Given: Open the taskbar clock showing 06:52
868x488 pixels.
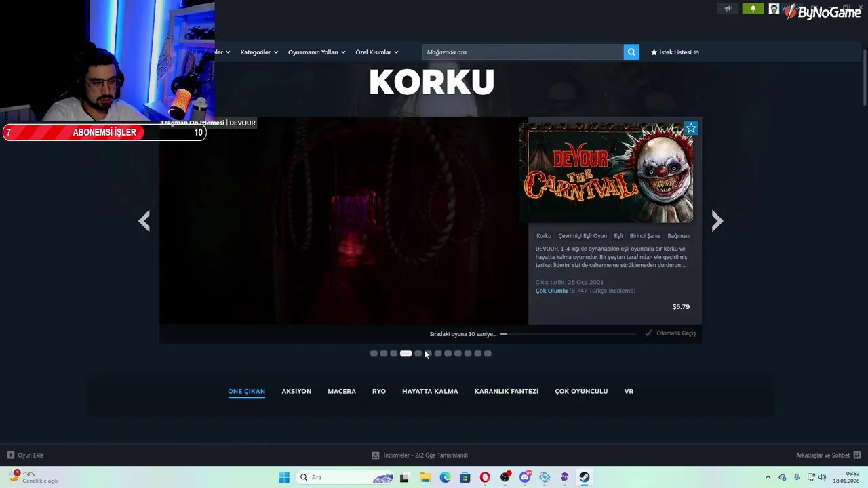Looking at the screenshot, I should coord(846,477).
